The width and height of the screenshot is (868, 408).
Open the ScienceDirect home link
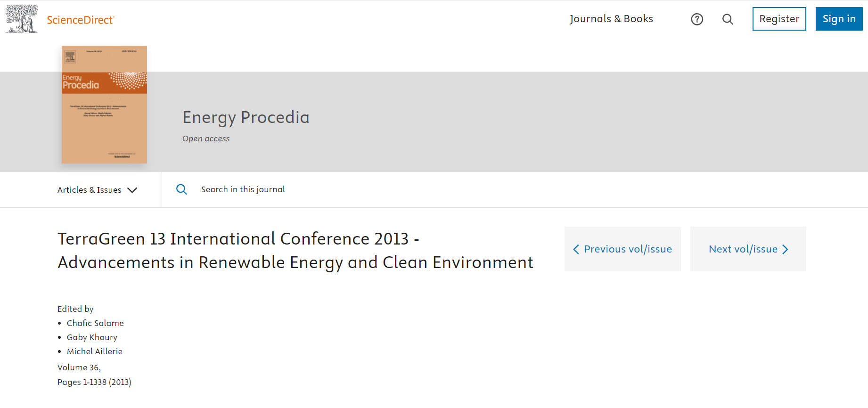tap(81, 20)
